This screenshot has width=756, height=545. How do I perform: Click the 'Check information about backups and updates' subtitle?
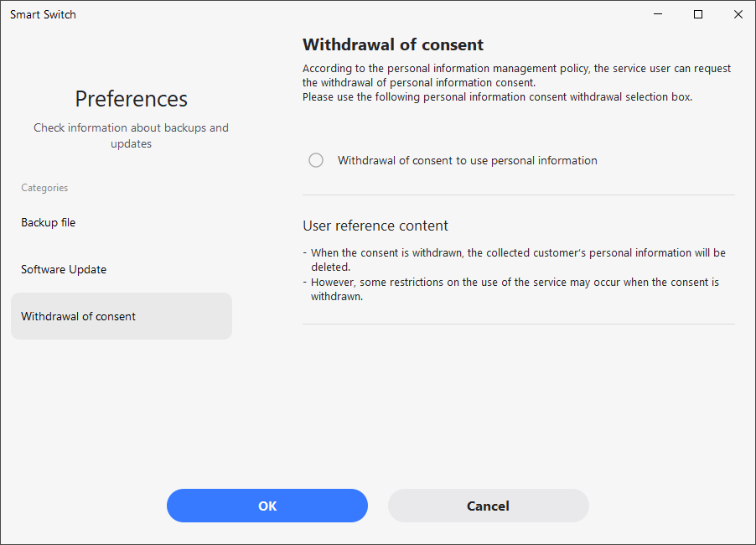tap(132, 136)
